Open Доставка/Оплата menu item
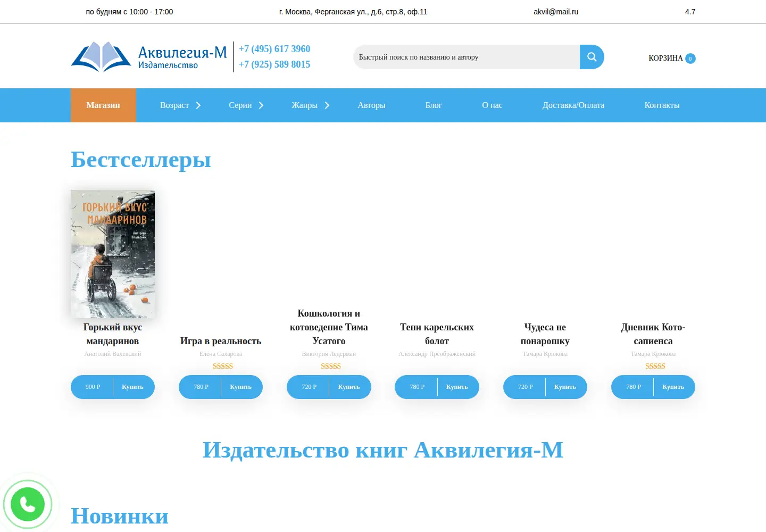The width and height of the screenshot is (766, 532). [x=573, y=105]
